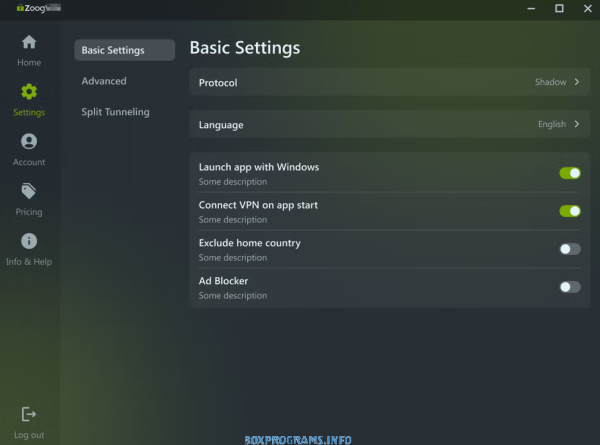Click the Log out text label
The image size is (600, 445).
click(29, 435)
